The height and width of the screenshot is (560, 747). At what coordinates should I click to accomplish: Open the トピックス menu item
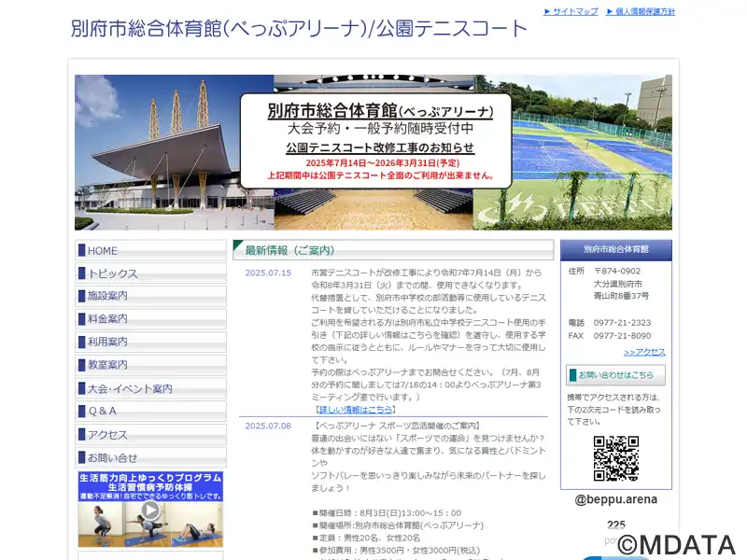150,273
